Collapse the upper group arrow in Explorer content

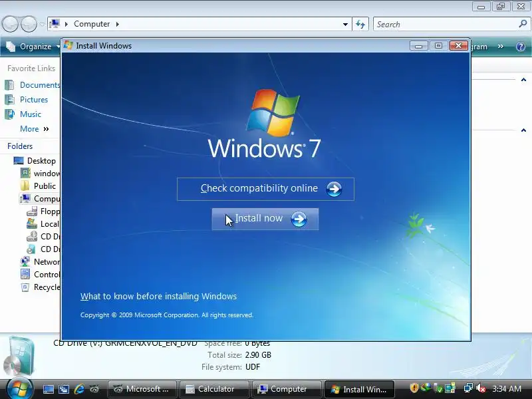[523, 80]
